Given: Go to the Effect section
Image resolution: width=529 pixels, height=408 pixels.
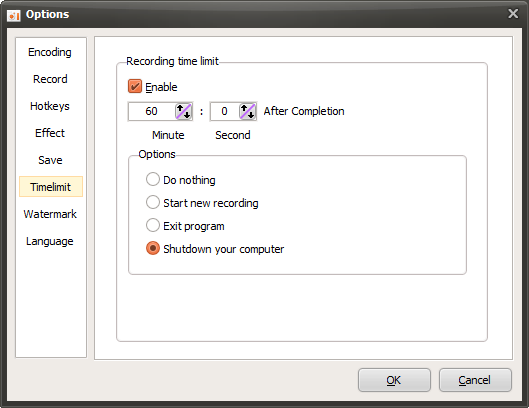Looking at the screenshot, I should click(50, 133).
